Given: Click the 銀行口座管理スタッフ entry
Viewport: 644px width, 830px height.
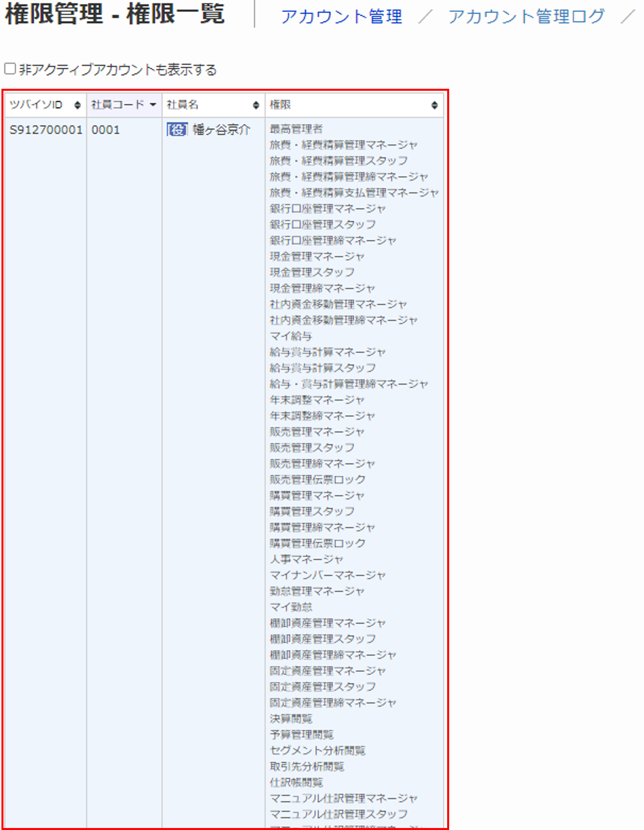Looking at the screenshot, I should click(323, 225).
